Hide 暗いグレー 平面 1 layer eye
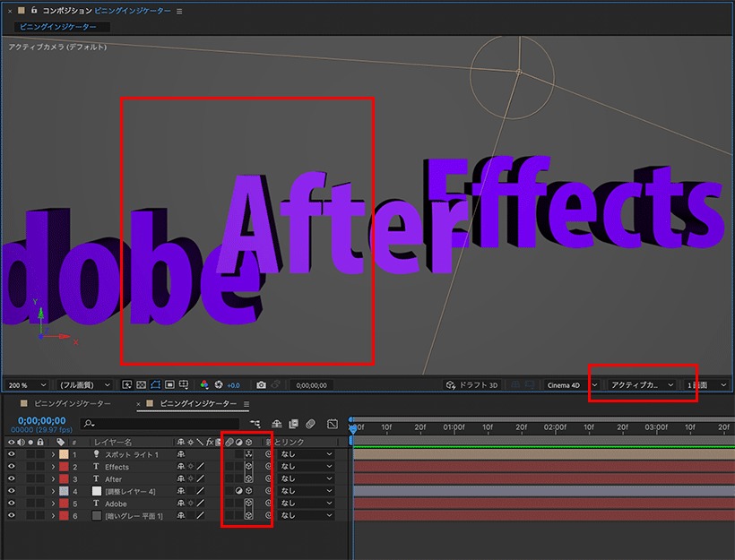Screen dimensions: 735x560 [x=12, y=515]
